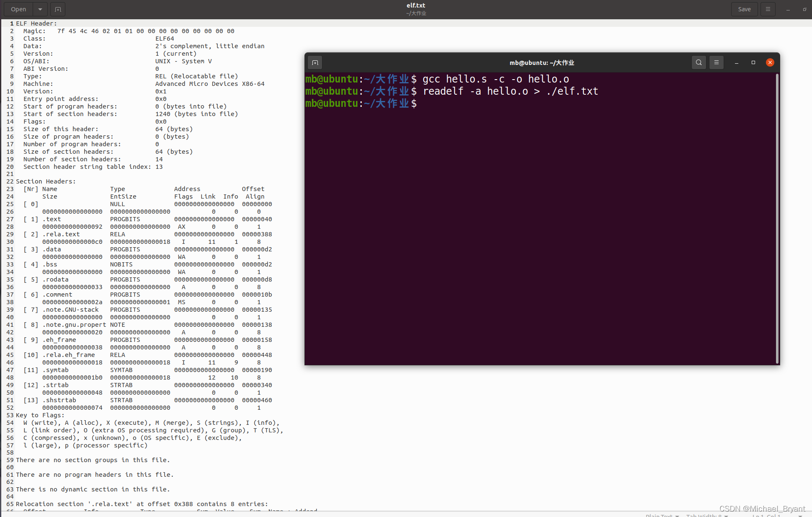Open the Plain Text language dropdown

point(662,515)
